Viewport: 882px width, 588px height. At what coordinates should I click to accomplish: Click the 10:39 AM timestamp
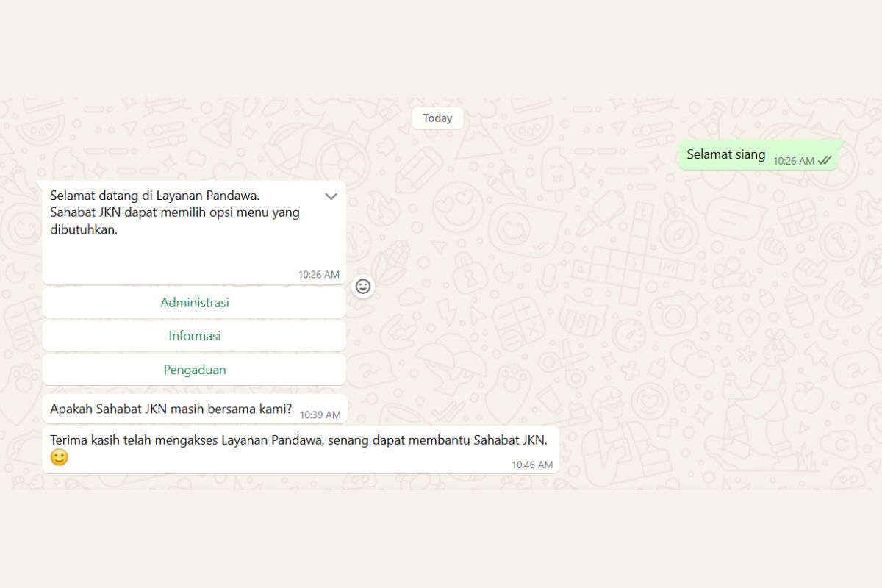click(x=320, y=415)
